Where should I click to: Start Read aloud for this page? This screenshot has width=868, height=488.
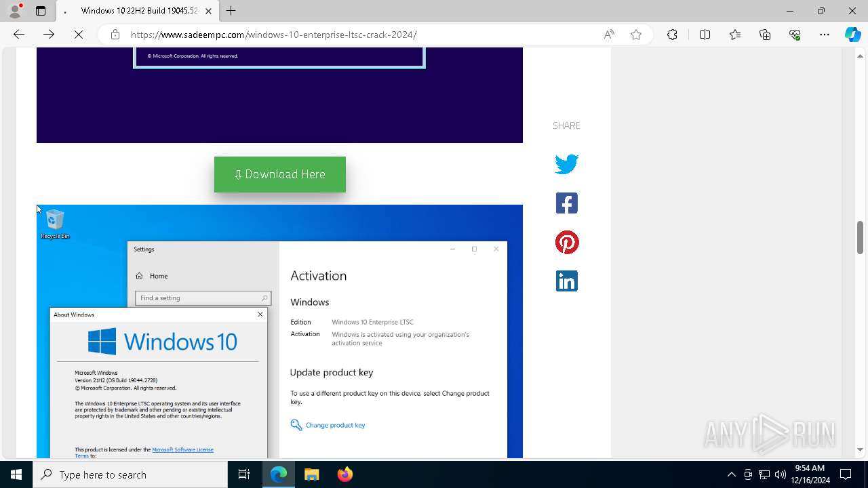609,35
